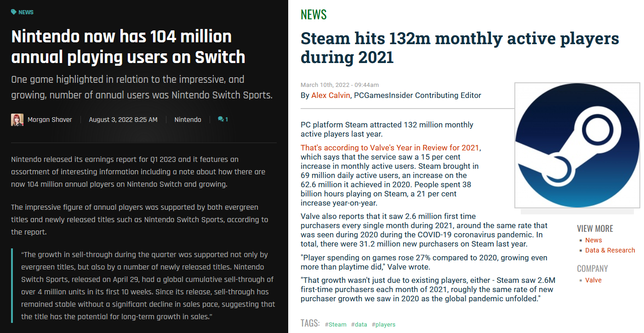644x333 pixels.
Task: Click the PCGamesInsider Contributing Editor text
Action: [417, 96]
